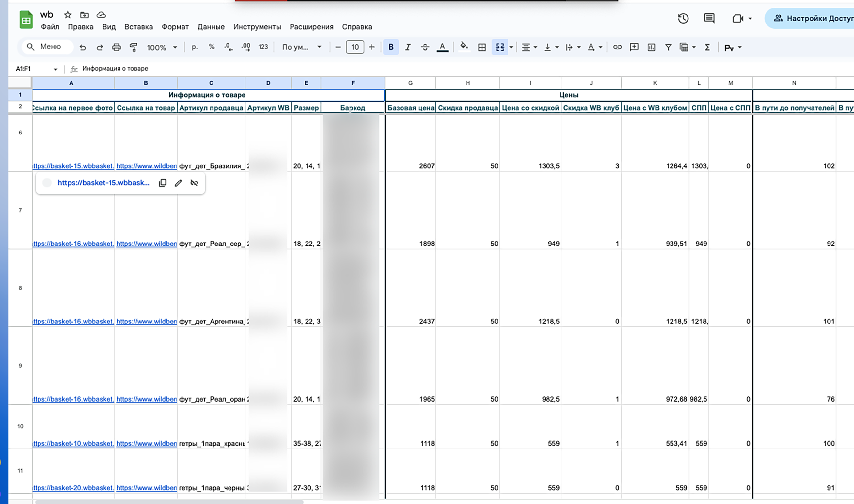Open the basket-15 link in the popup

click(103, 183)
